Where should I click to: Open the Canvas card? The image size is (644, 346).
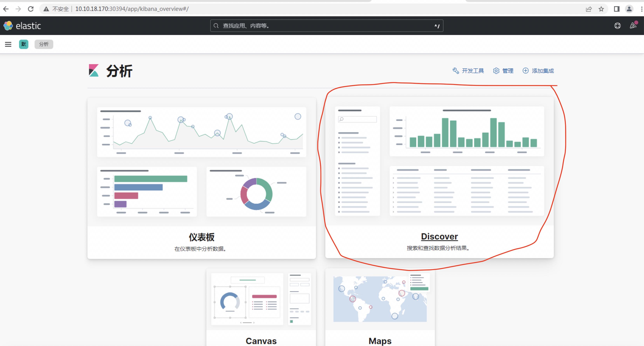261,341
